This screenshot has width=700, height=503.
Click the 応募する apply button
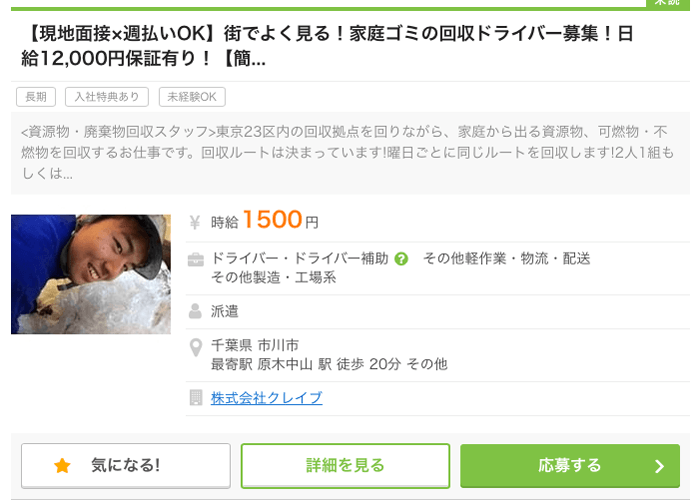click(x=570, y=466)
